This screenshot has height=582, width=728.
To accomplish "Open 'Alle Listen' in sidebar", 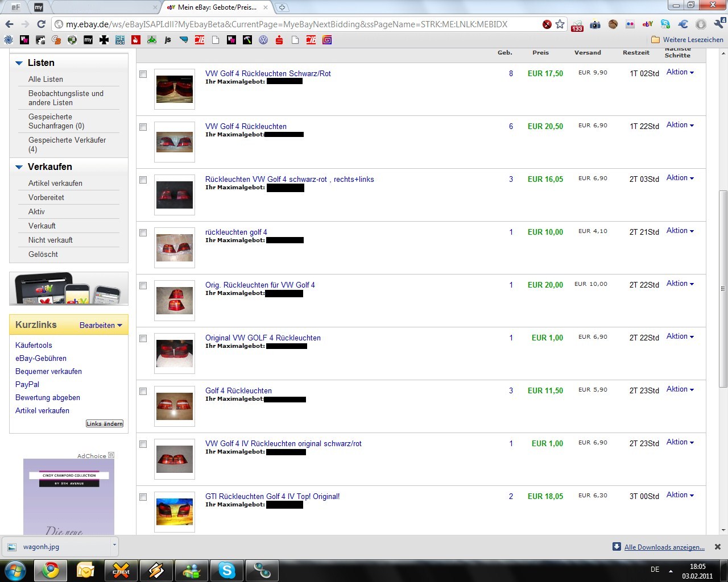I will (45, 79).
